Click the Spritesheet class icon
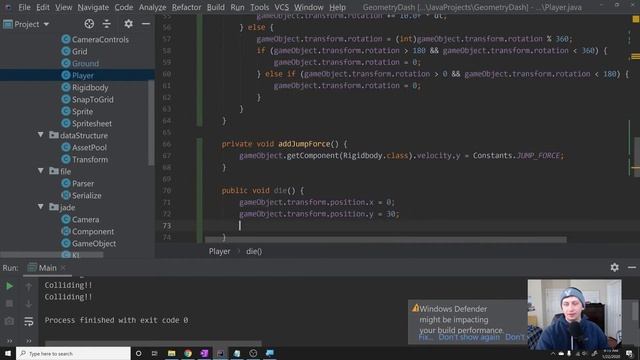 66,123
